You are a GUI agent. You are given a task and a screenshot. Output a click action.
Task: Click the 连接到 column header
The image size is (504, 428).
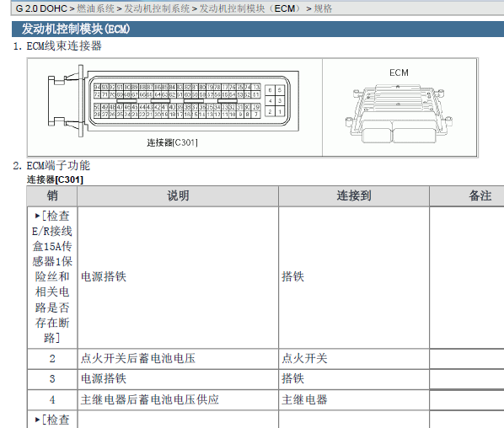(354, 195)
